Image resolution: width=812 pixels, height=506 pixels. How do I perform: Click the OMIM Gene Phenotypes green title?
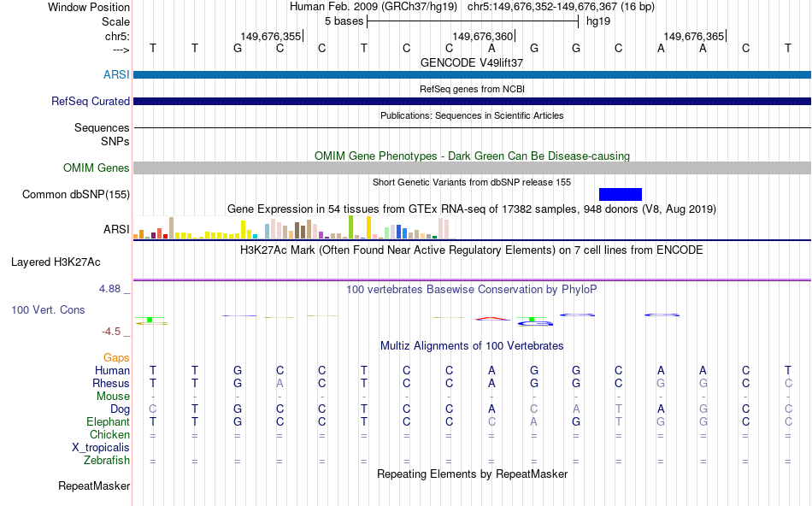pyautogui.click(x=472, y=156)
